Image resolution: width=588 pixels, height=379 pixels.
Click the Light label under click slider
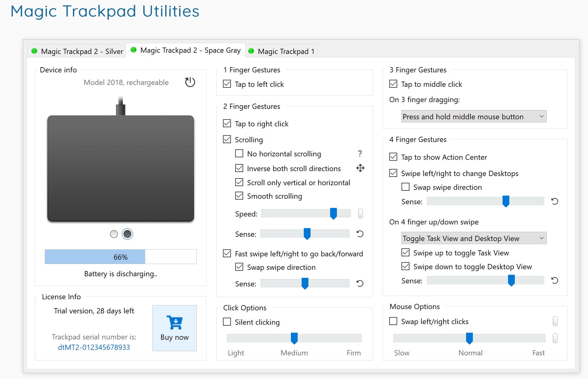click(236, 353)
